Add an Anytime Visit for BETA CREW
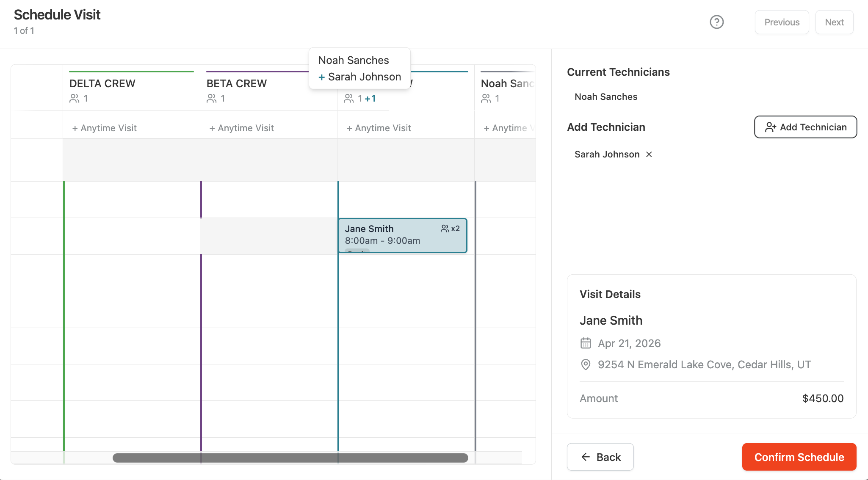Viewport: 868px width, 480px height. (241, 128)
